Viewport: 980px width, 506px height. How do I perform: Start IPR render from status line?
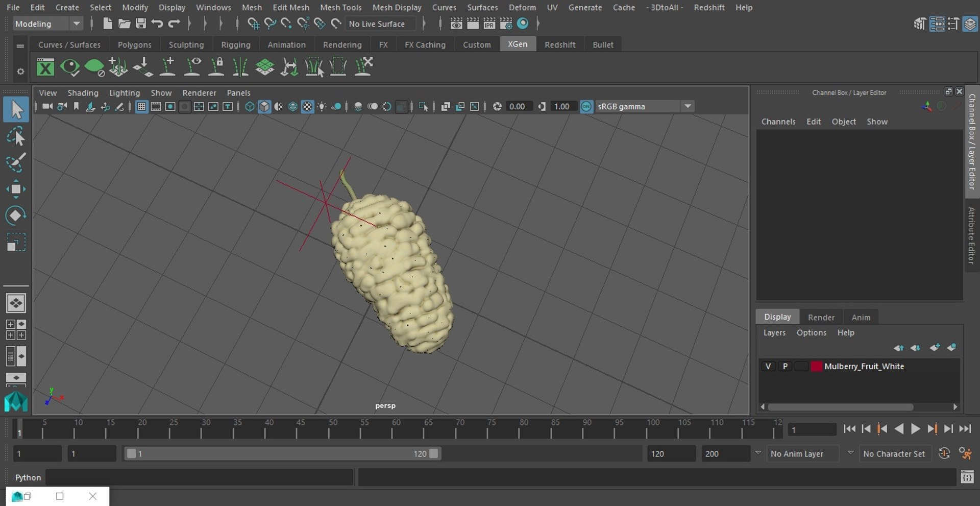pyautogui.click(x=489, y=23)
